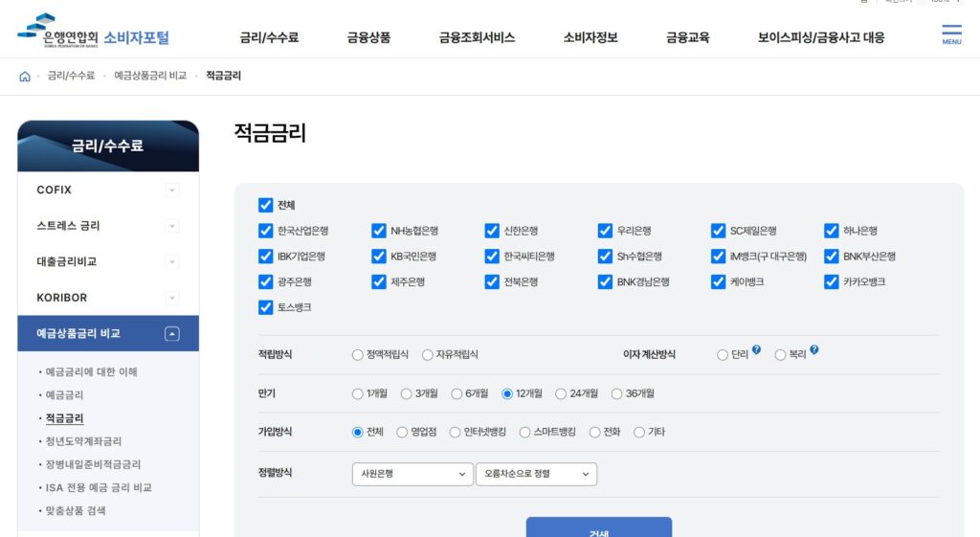The height and width of the screenshot is (537, 980).
Task: Toggle the 광주은행 checkbox
Action: click(266, 282)
